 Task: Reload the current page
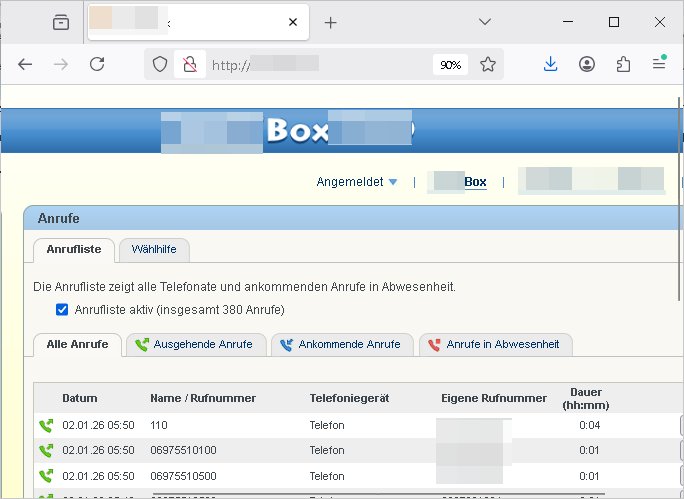click(x=97, y=64)
